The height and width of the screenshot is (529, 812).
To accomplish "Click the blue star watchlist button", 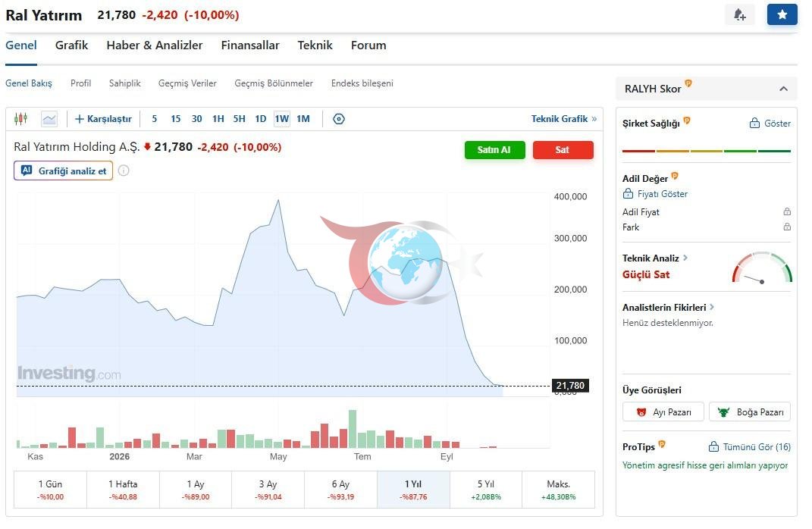I will point(782,14).
